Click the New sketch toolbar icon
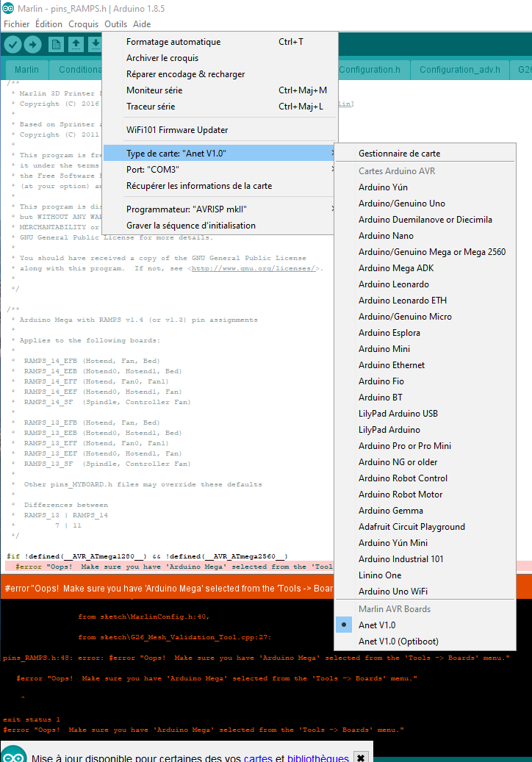Viewport: 532px width, 762px height. (x=56, y=45)
